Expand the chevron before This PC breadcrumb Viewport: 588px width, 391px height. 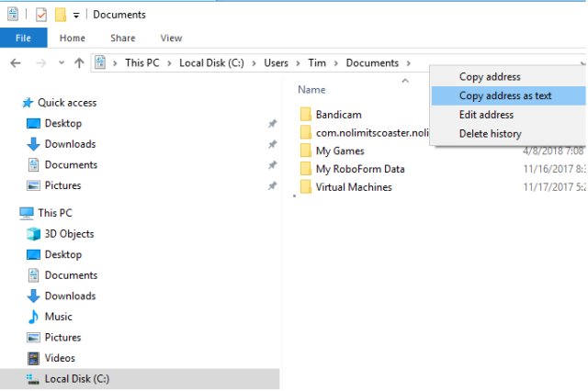point(115,63)
